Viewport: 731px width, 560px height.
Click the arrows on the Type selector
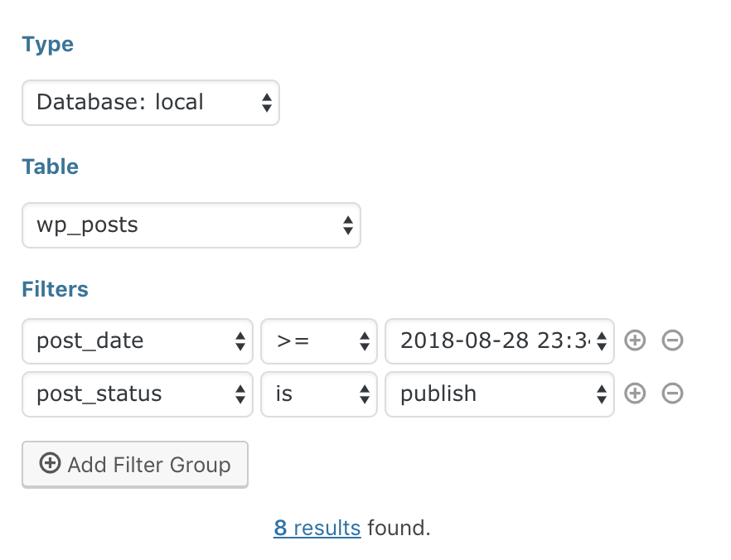click(267, 103)
